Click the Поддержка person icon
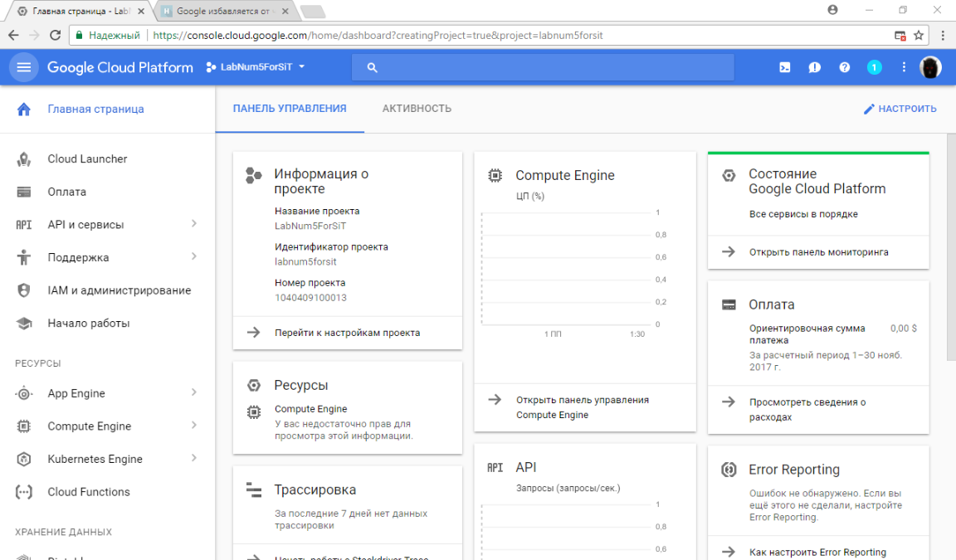Viewport: 956px width, 560px height. coord(24,258)
